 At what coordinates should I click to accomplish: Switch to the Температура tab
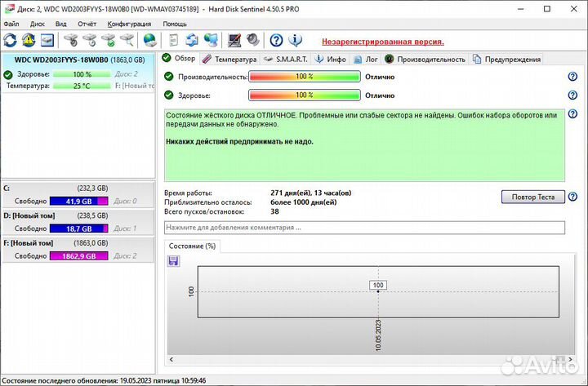(229, 60)
